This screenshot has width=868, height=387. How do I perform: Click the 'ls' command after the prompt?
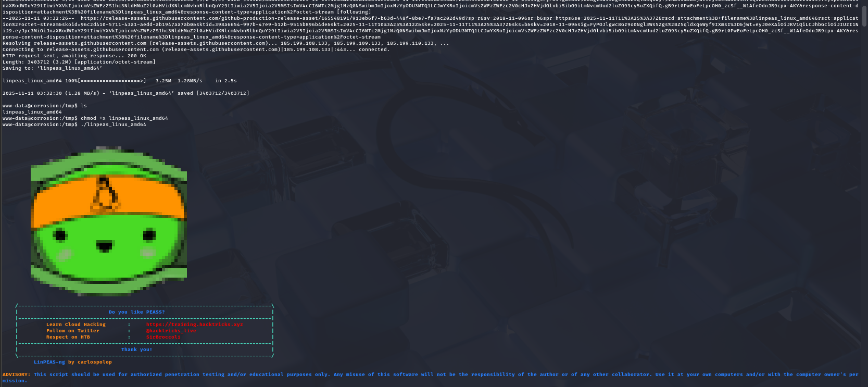pos(84,106)
